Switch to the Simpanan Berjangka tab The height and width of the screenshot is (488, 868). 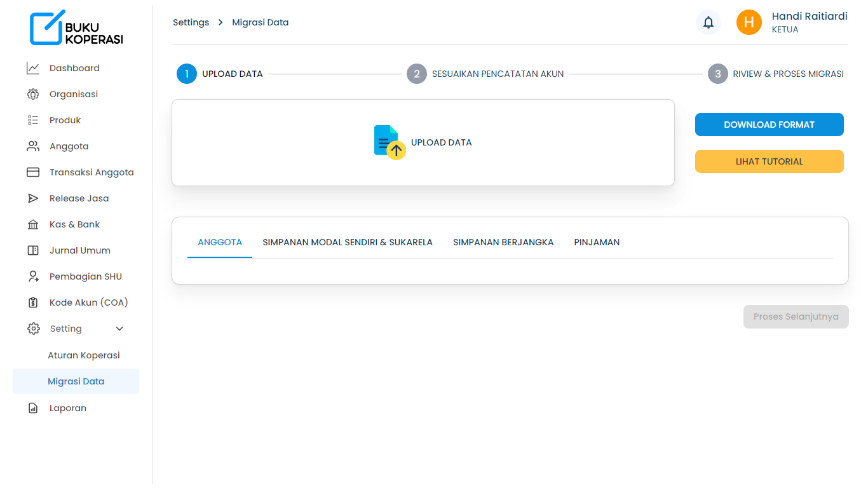(503, 242)
